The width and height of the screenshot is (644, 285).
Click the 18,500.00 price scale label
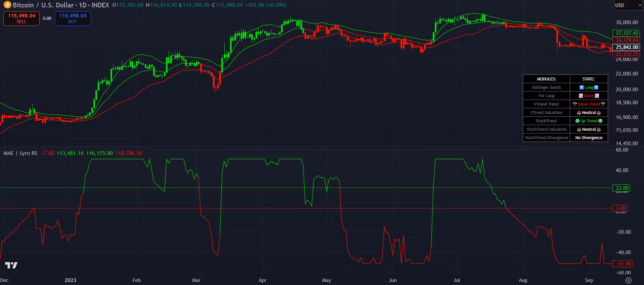tap(627, 103)
